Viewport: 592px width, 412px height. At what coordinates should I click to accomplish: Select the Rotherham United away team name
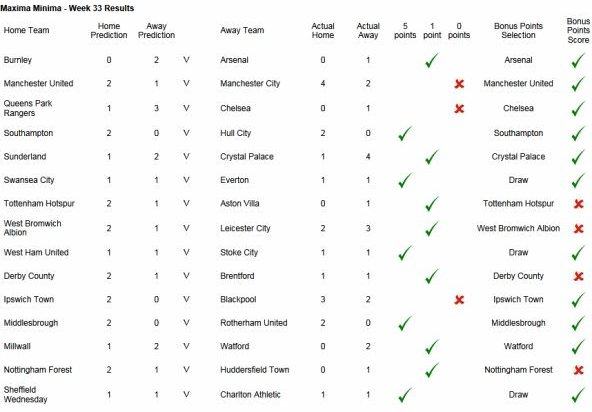[254, 323]
